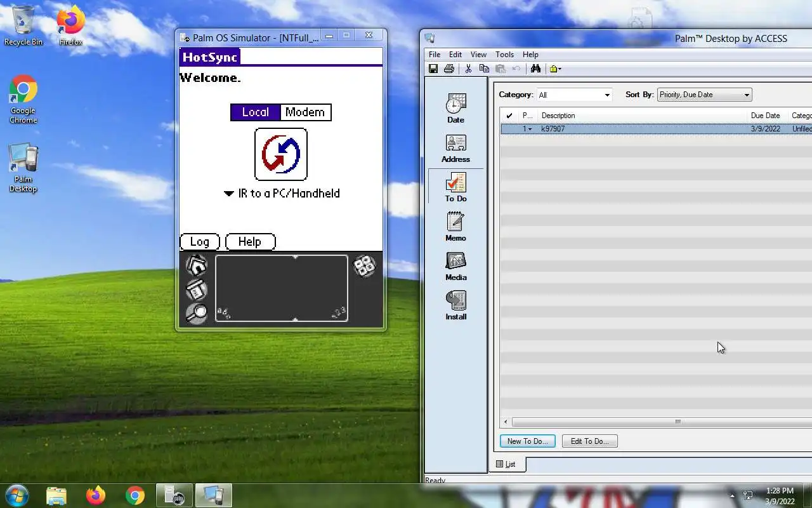Switch to Palm OS Simulator taskbar button
Screen dimensions: 812x508
174,495
